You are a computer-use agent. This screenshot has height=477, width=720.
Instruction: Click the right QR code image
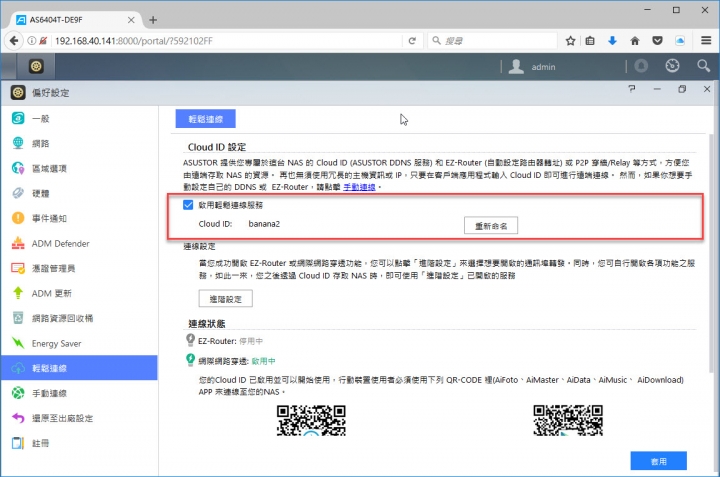568,420
